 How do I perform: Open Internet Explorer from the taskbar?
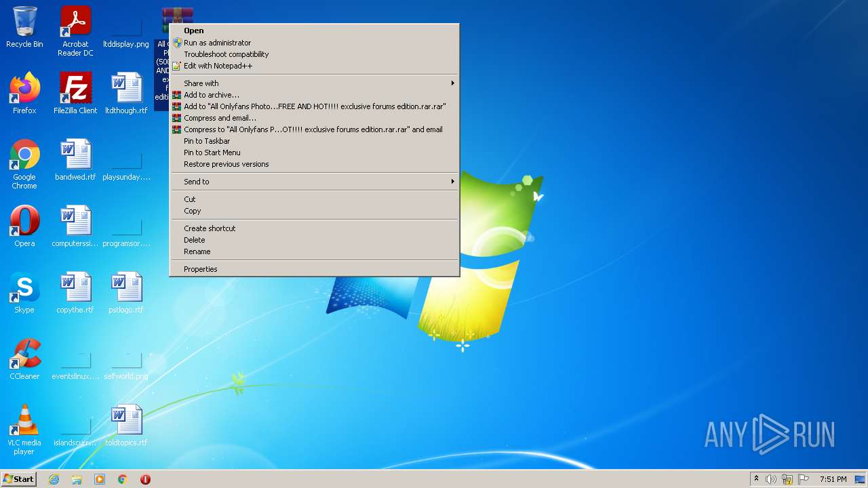(x=54, y=479)
